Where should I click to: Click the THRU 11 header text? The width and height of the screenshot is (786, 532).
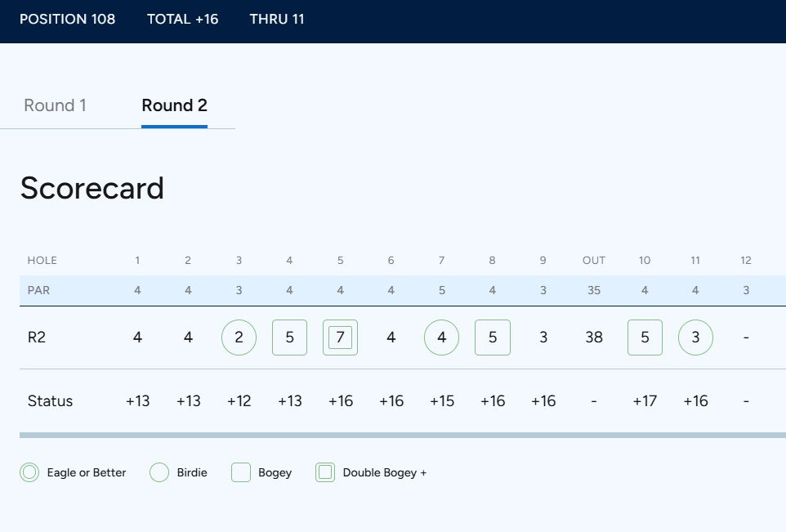tap(277, 19)
